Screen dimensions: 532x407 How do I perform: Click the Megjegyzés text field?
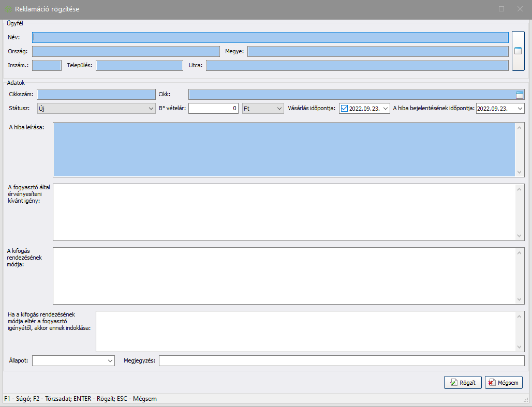click(341, 360)
